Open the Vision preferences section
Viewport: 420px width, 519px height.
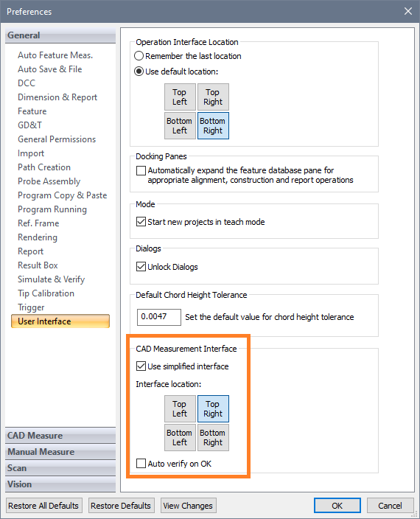60,484
